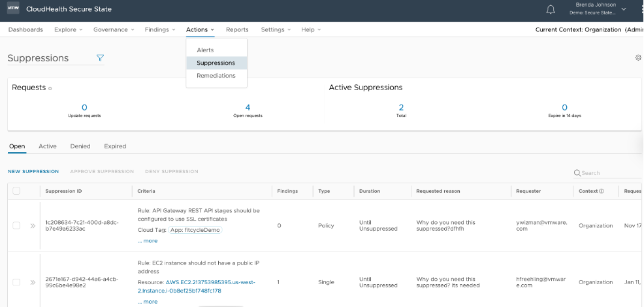Screen dimensions: 644x307
Task: Check the box for suppression 1c208634
Action: click(x=16, y=225)
